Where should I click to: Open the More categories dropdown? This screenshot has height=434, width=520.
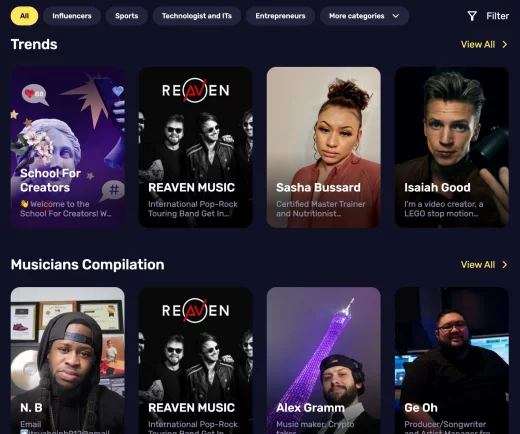coord(364,16)
